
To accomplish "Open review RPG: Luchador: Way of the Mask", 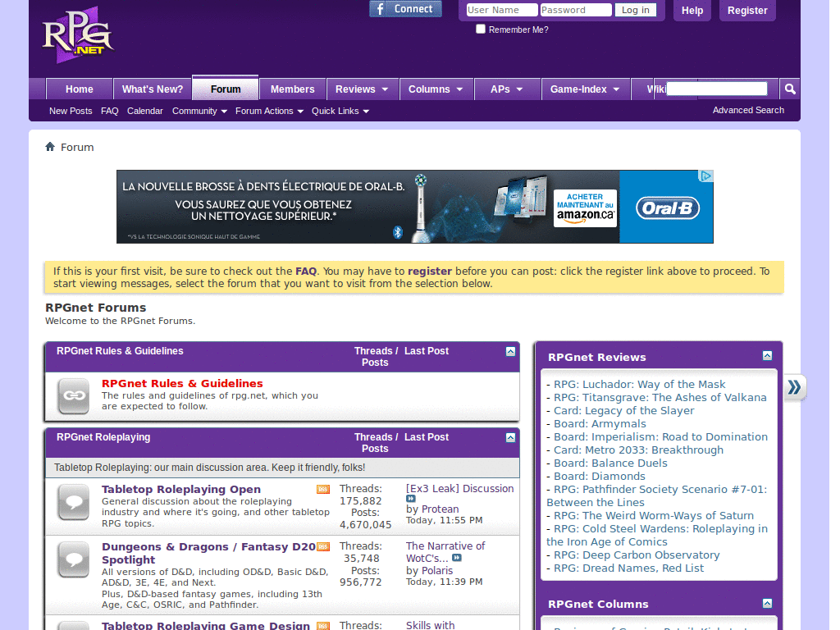I will click(x=639, y=384).
